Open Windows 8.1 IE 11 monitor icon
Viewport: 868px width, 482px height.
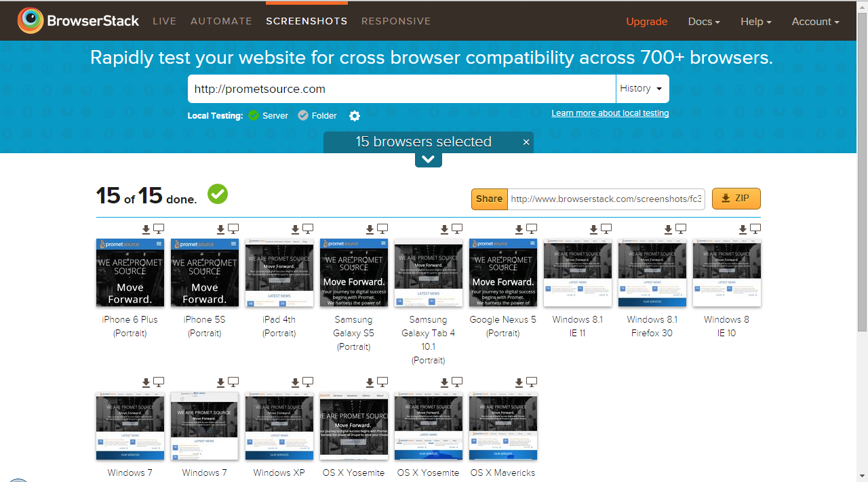(606, 229)
